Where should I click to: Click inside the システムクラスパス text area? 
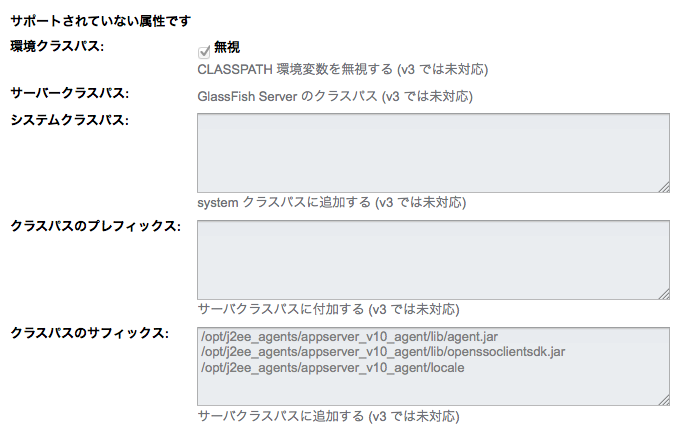tap(433, 152)
